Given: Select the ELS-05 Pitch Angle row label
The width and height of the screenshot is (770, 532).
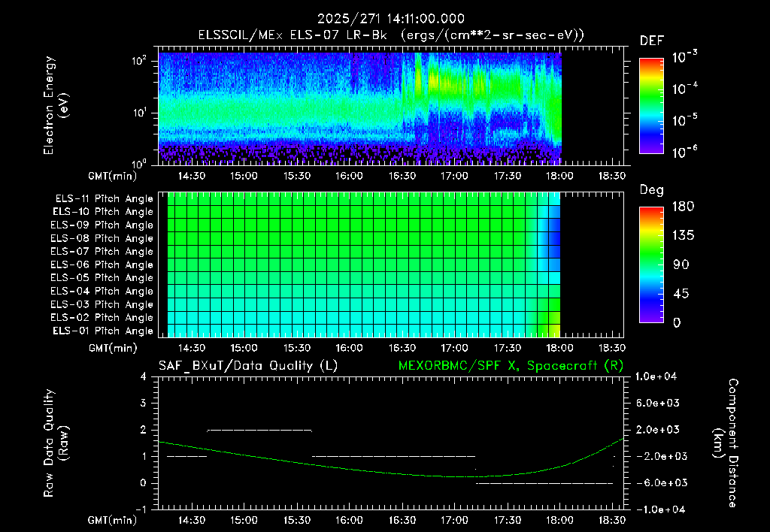Looking at the screenshot, I should 102,278.
